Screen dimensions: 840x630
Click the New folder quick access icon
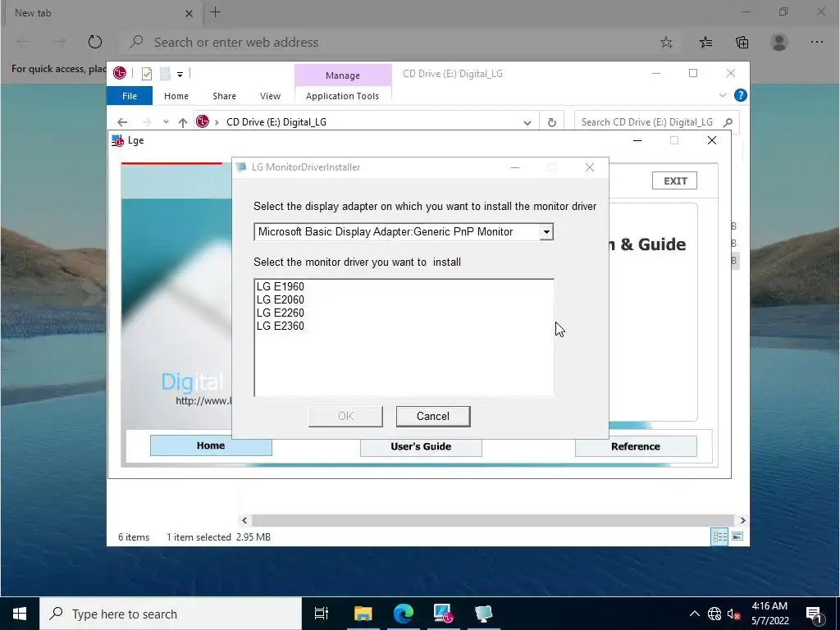[165, 74]
